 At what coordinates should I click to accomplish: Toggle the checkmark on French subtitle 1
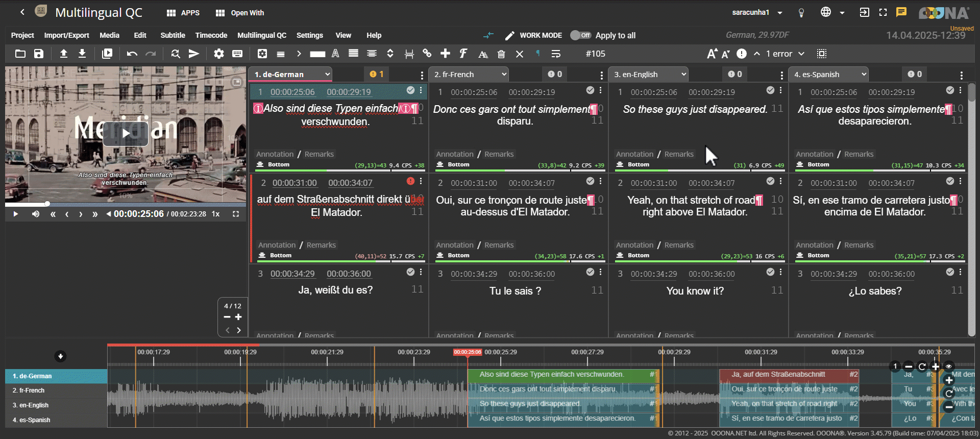[590, 90]
